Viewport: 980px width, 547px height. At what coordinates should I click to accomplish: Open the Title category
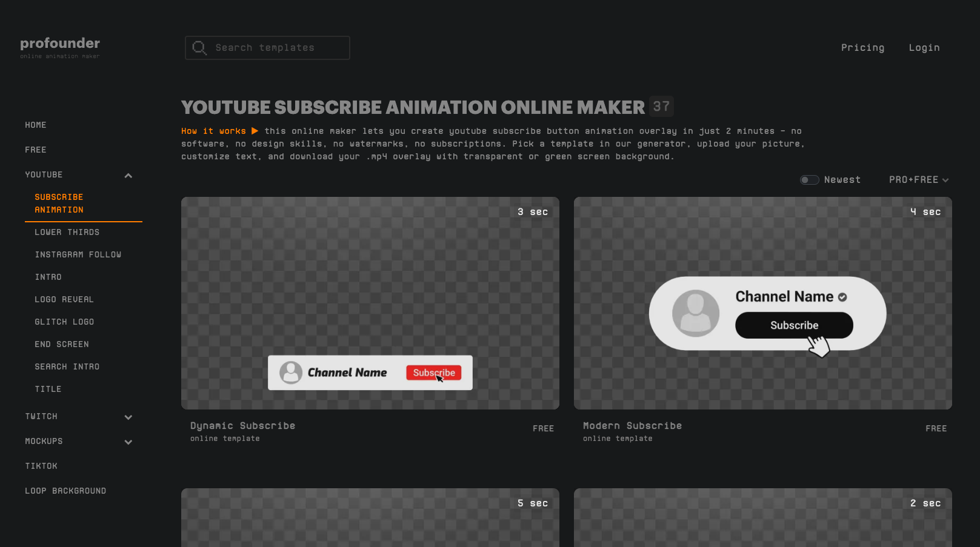(x=48, y=389)
